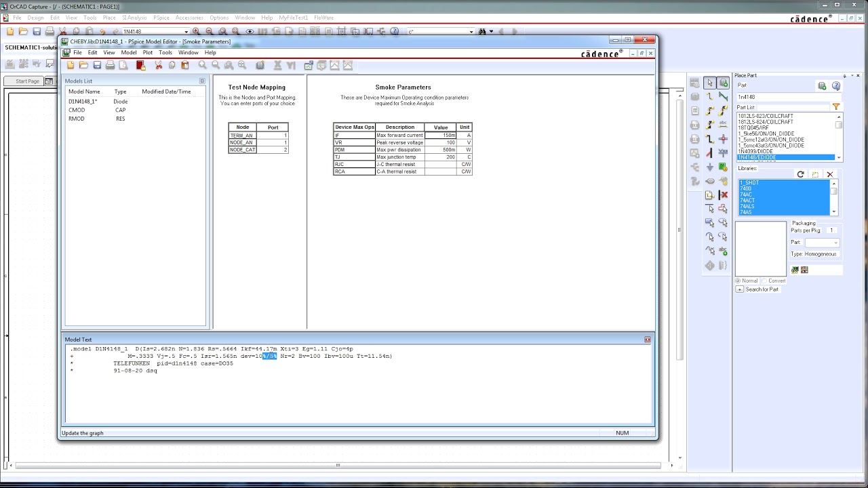Click Place Part help question icon
Screen dimensions: 868x488
pyautogui.click(x=836, y=86)
